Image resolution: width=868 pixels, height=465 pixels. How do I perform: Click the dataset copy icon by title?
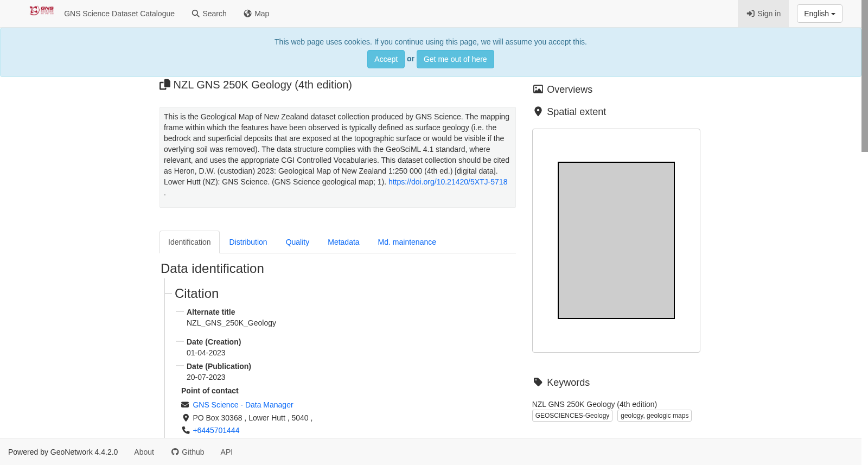165,85
